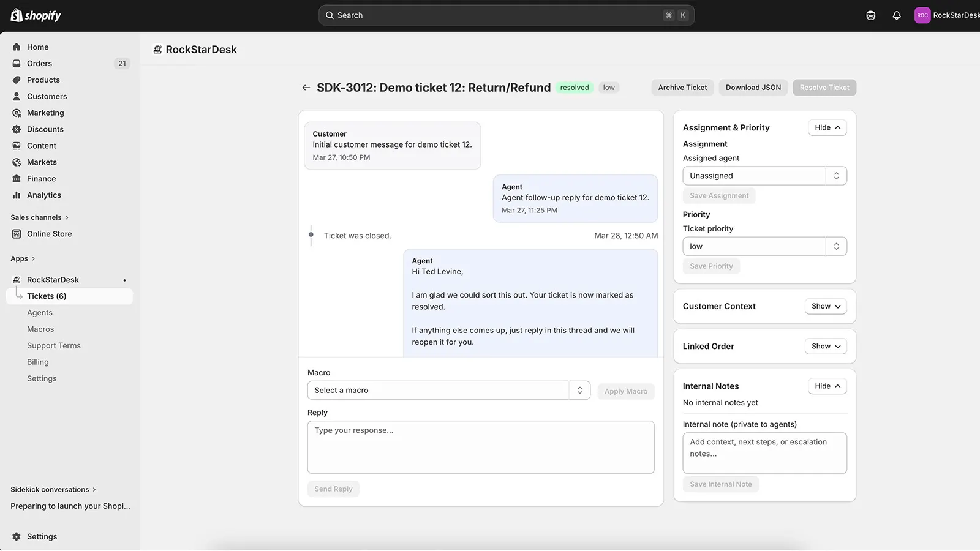This screenshot has height=551, width=980.
Task: Focus the Internal note text area
Action: click(764, 454)
